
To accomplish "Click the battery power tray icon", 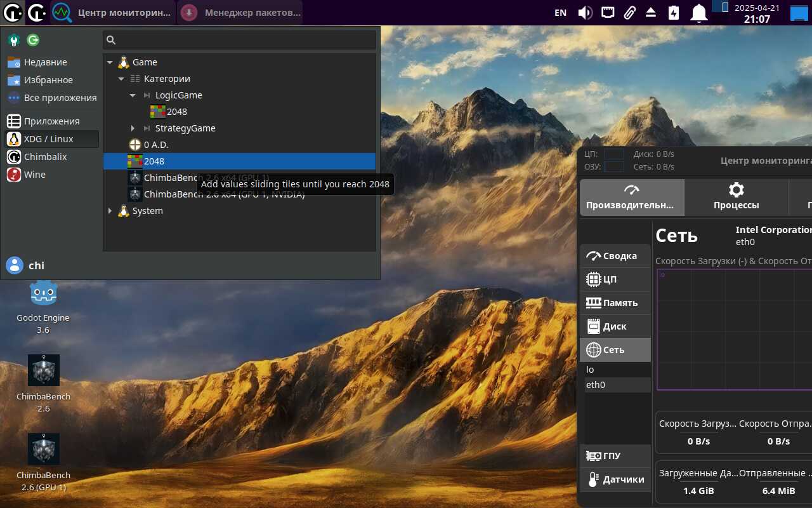I will 673,12.
